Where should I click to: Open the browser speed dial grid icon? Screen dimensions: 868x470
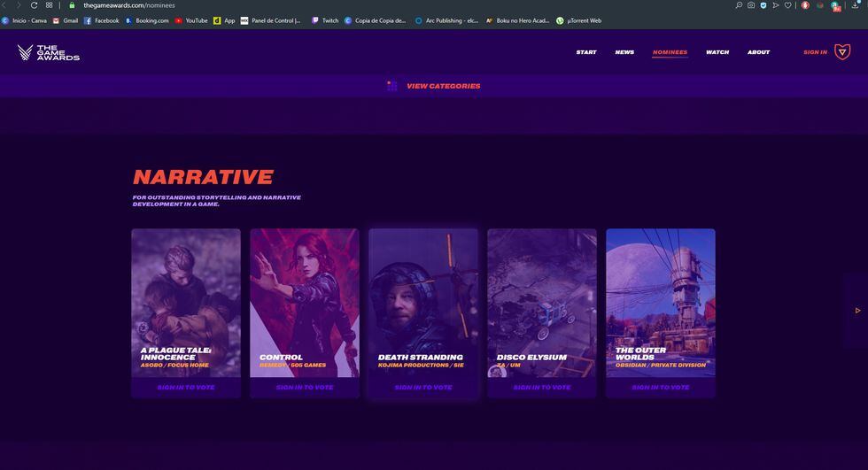click(49, 5)
